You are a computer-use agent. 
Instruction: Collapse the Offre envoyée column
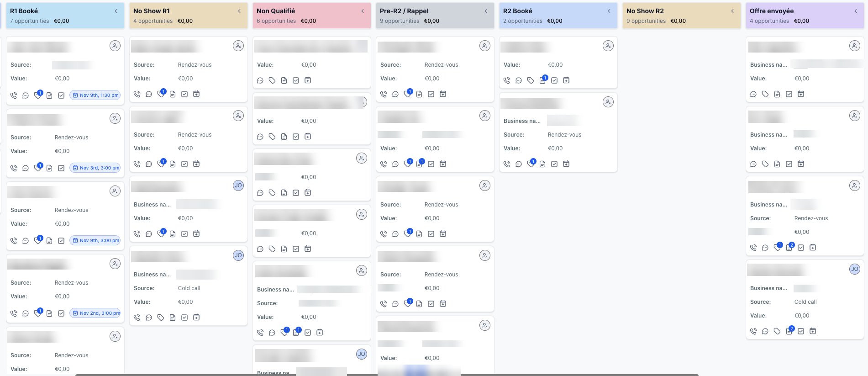click(x=856, y=11)
